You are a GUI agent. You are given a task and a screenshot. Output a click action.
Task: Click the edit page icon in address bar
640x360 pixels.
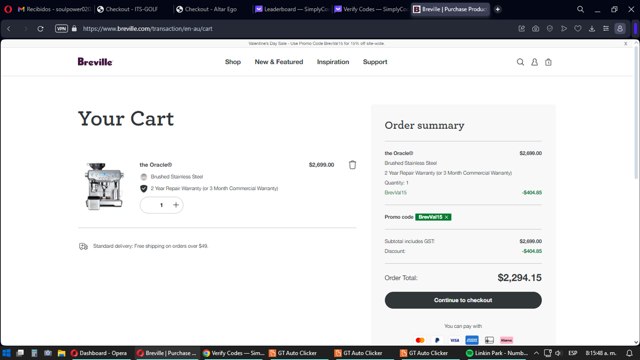[x=522, y=29]
